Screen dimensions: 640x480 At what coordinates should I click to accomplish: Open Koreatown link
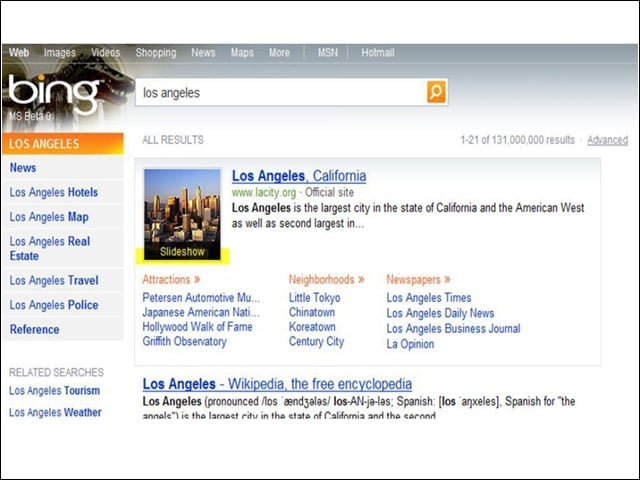pyautogui.click(x=312, y=327)
